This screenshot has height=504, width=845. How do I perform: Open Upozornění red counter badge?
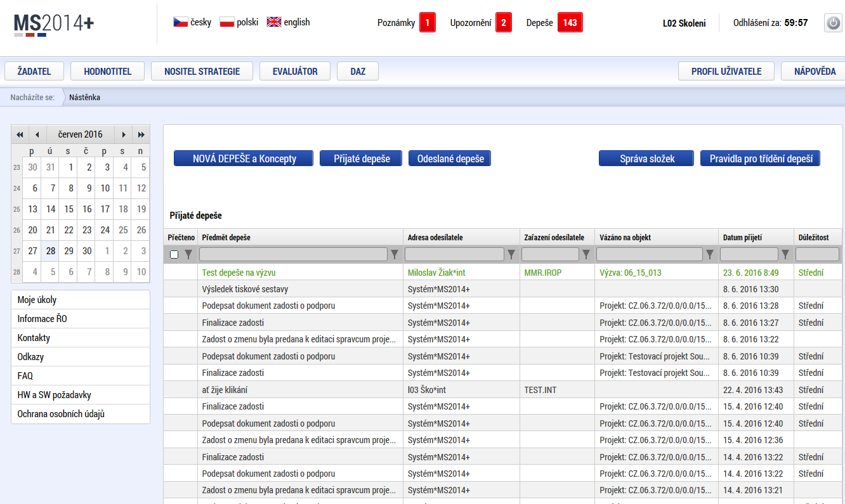(504, 23)
